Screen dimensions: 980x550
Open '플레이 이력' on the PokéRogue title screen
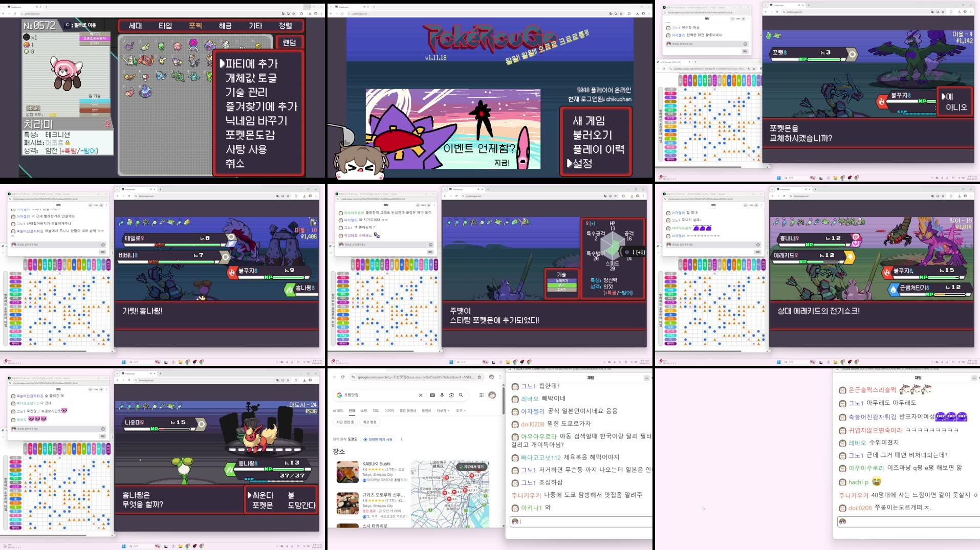[598, 149]
